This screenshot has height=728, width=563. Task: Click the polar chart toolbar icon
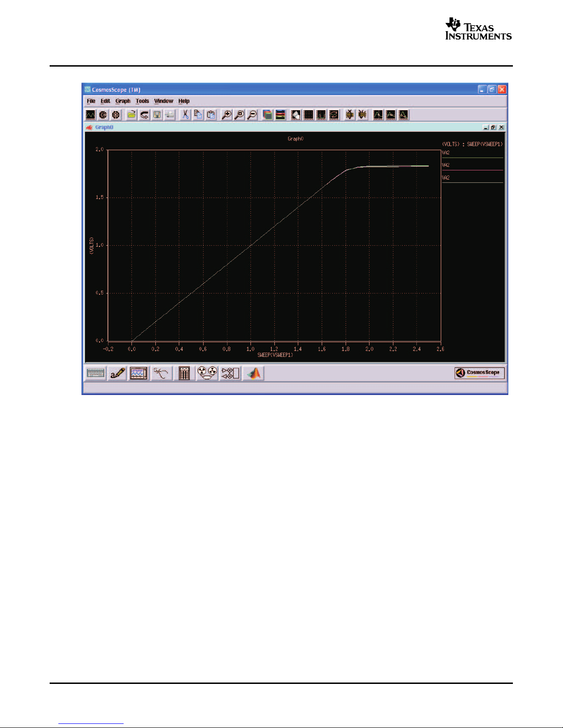click(x=103, y=115)
